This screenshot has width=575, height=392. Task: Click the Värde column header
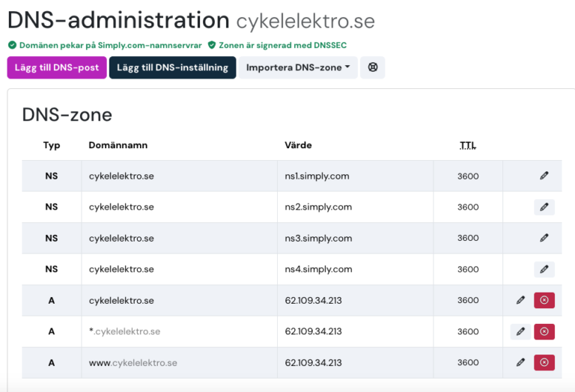(298, 145)
